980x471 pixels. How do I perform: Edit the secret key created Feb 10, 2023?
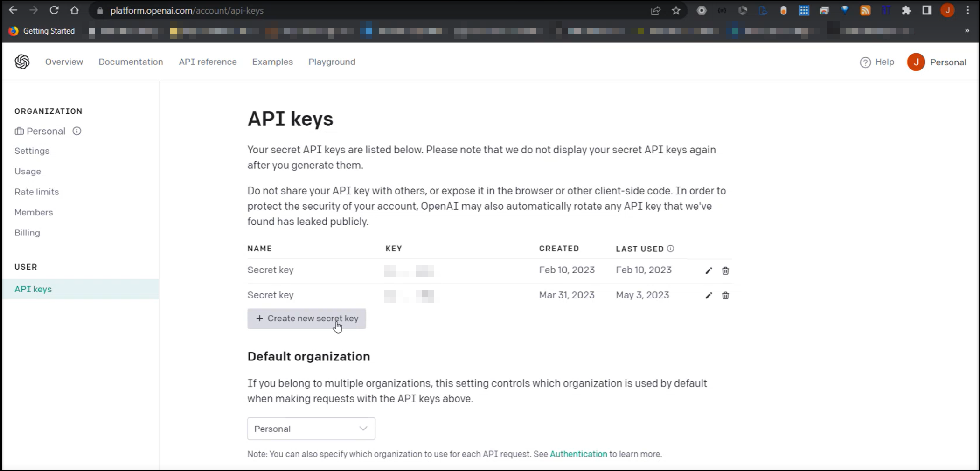709,270
